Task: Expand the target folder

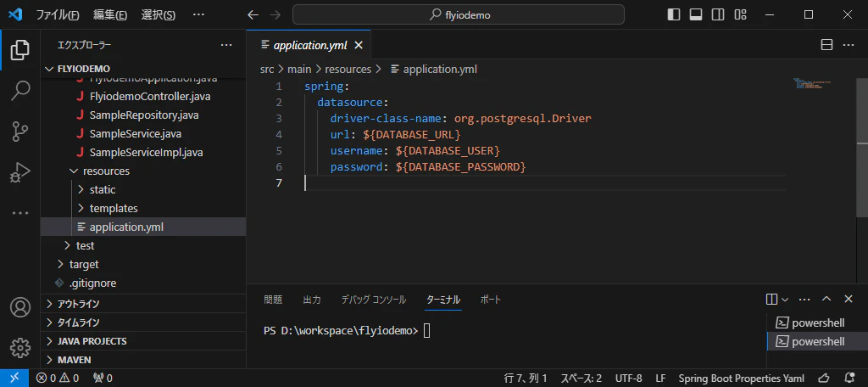Action: click(x=144, y=265)
